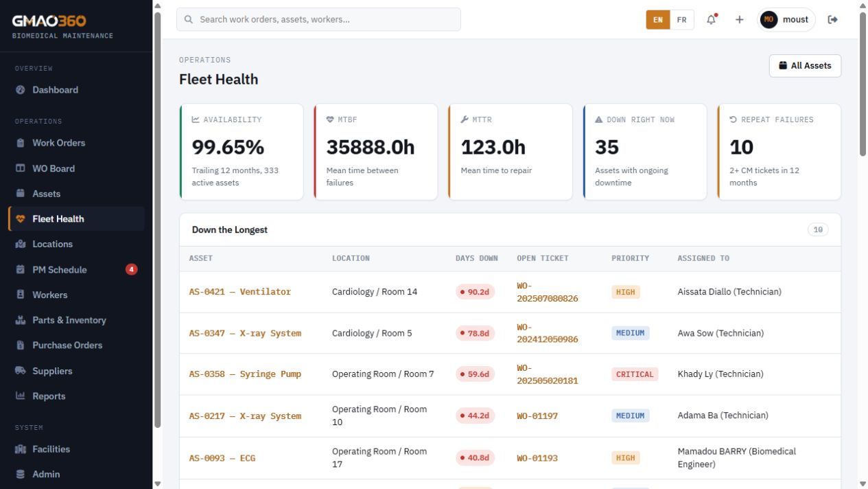
Task: Click the Suppliers truck icon
Action: pos(20,371)
